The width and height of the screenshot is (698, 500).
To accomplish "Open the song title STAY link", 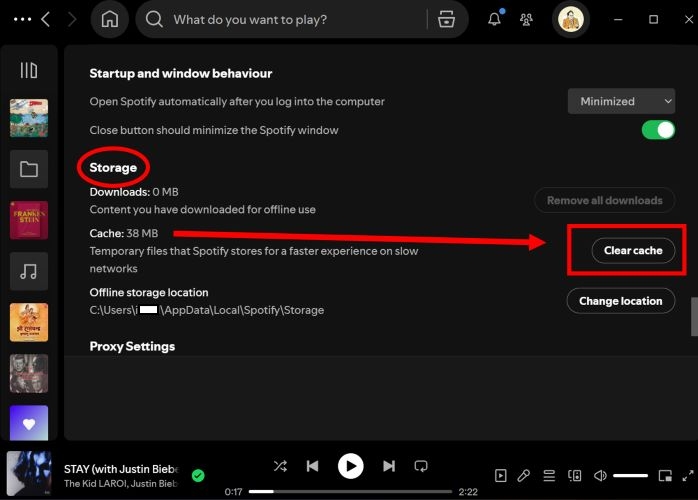I will [121, 469].
